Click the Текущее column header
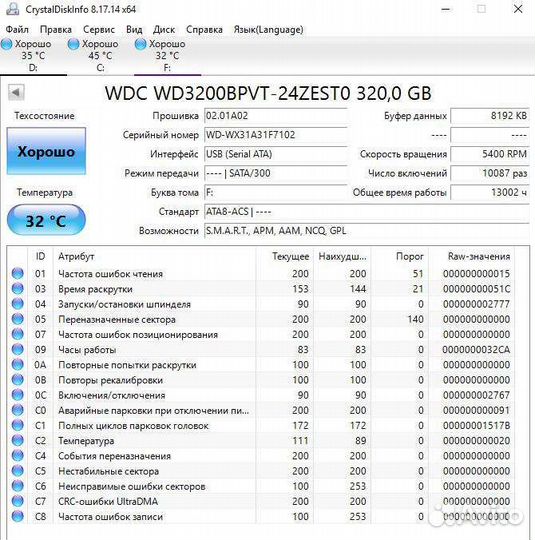This screenshot has width=535, height=540. pyautogui.click(x=285, y=256)
